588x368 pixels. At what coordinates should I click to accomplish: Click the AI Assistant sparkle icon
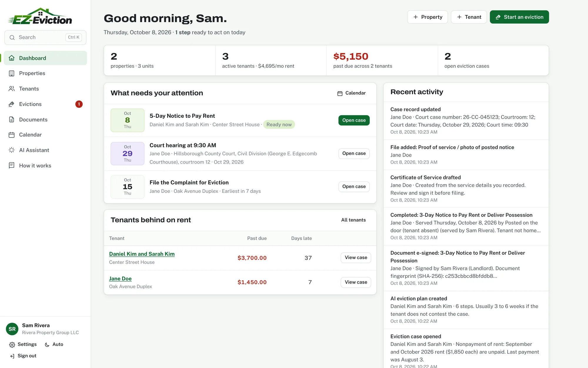coord(12,150)
